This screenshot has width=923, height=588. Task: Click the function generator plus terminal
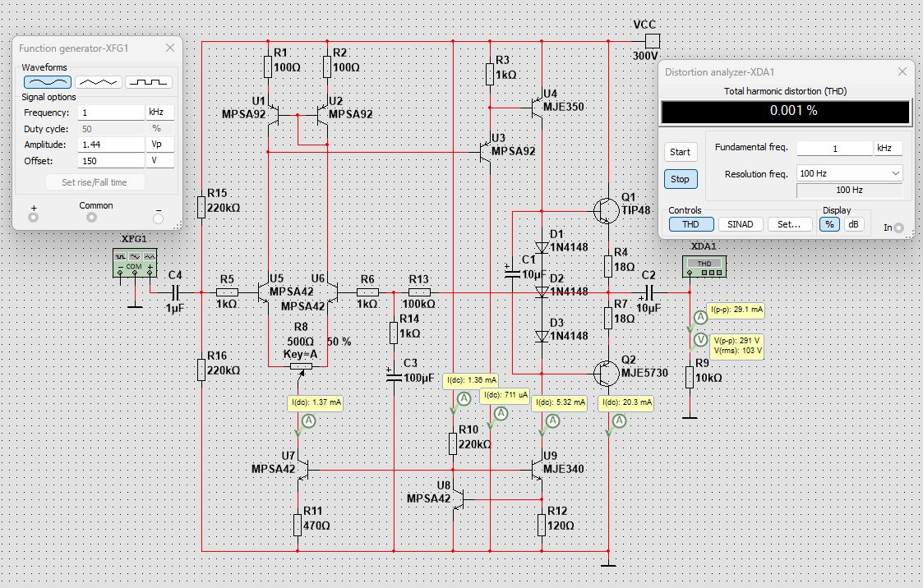click(x=34, y=218)
